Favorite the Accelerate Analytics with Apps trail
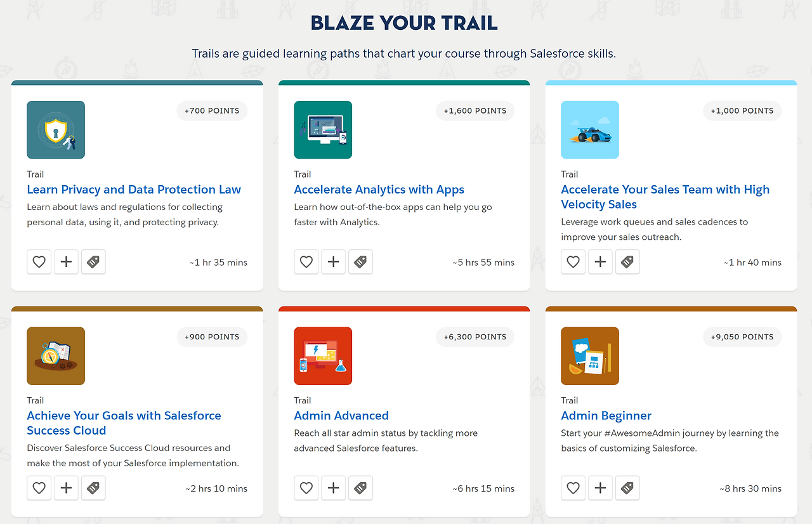This screenshot has height=524, width=812. [x=306, y=262]
